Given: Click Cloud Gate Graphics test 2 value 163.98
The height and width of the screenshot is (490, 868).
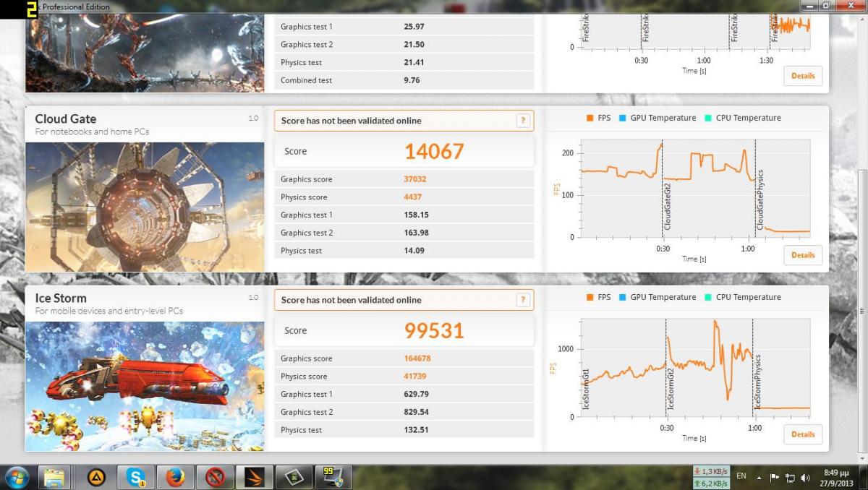Looking at the screenshot, I should tap(416, 233).
